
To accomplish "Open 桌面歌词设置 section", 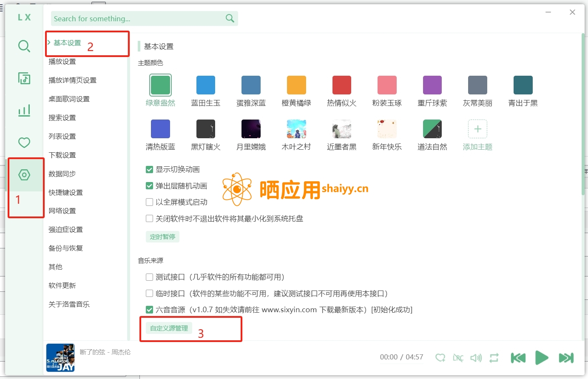I will click(69, 99).
